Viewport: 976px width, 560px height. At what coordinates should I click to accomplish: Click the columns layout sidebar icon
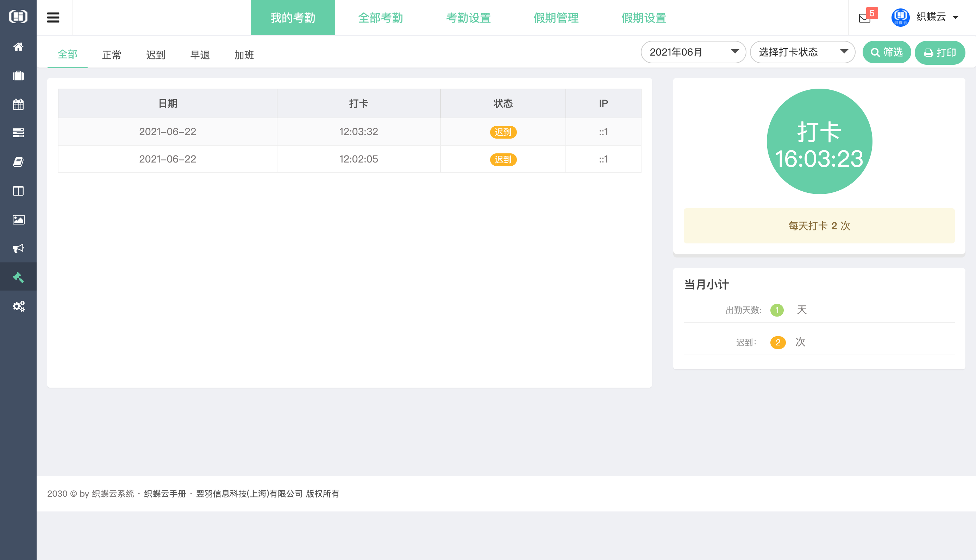click(18, 191)
